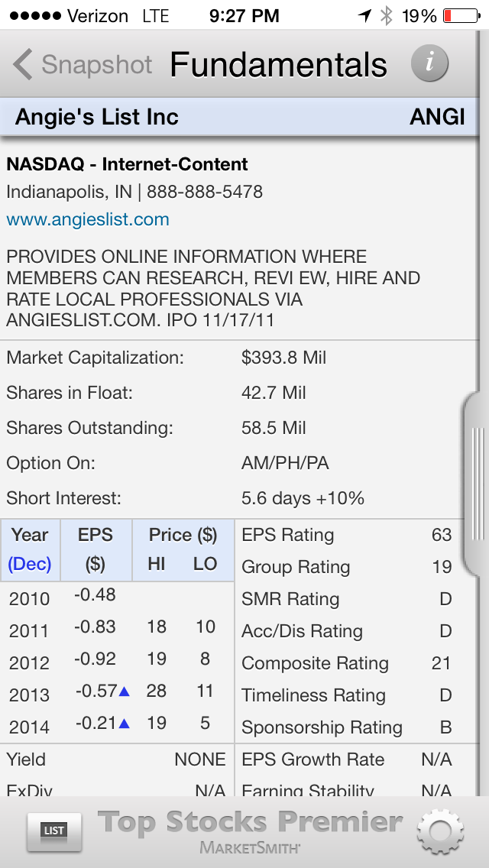
Task: Open the settings gear icon
Action: [440, 831]
